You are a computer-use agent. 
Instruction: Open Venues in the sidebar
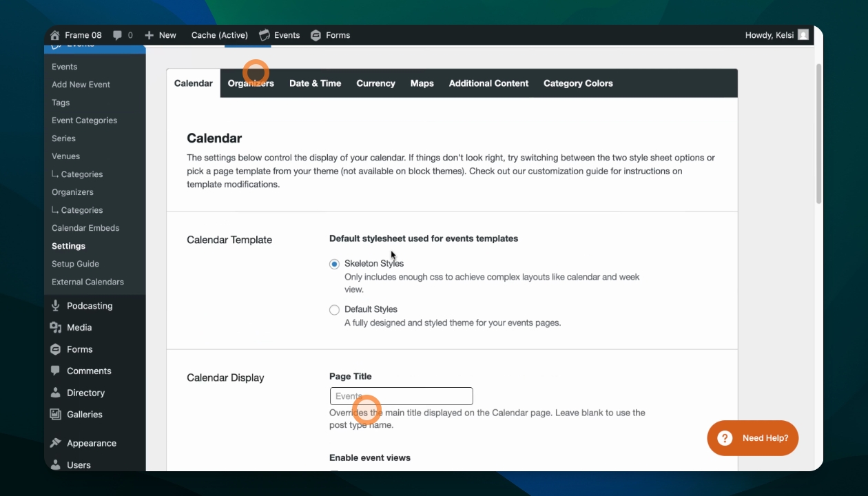[66, 156]
